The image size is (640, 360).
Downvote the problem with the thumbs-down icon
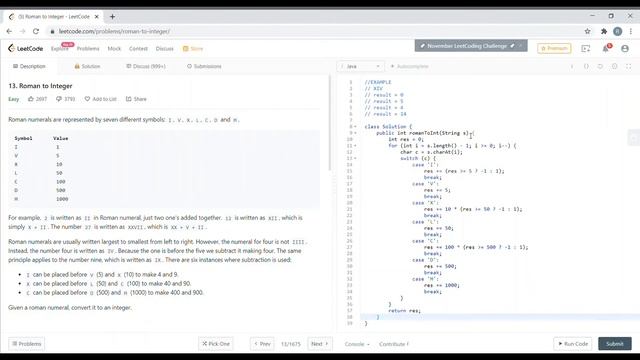point(59,99)
